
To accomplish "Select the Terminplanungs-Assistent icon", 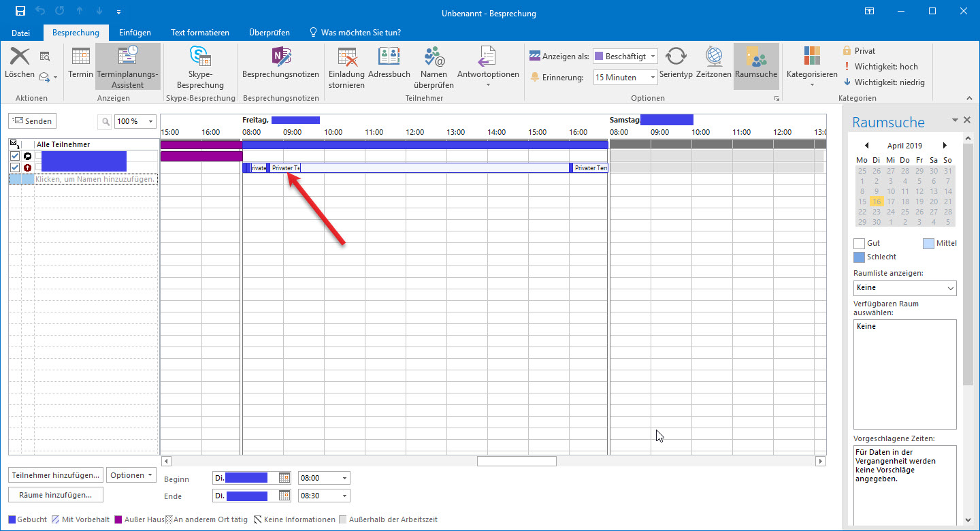I will [x=128, y=57].
